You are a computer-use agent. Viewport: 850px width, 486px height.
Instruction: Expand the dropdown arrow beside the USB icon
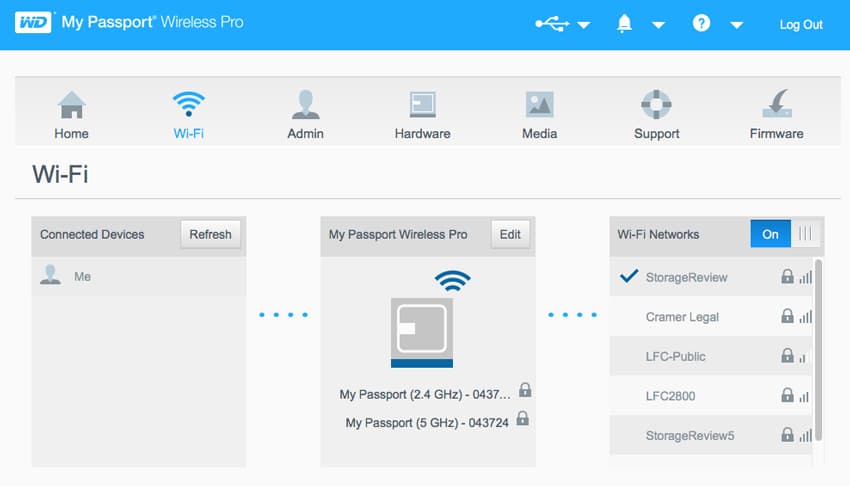583,25
